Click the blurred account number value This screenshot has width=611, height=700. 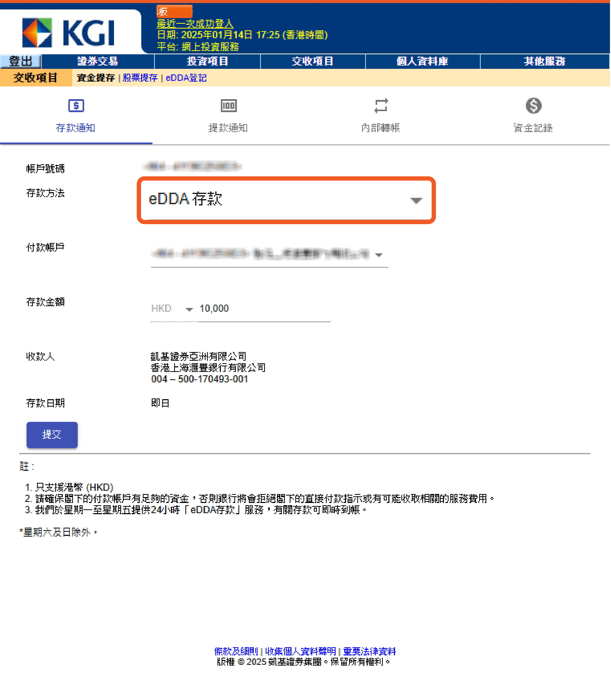point(193,167)
